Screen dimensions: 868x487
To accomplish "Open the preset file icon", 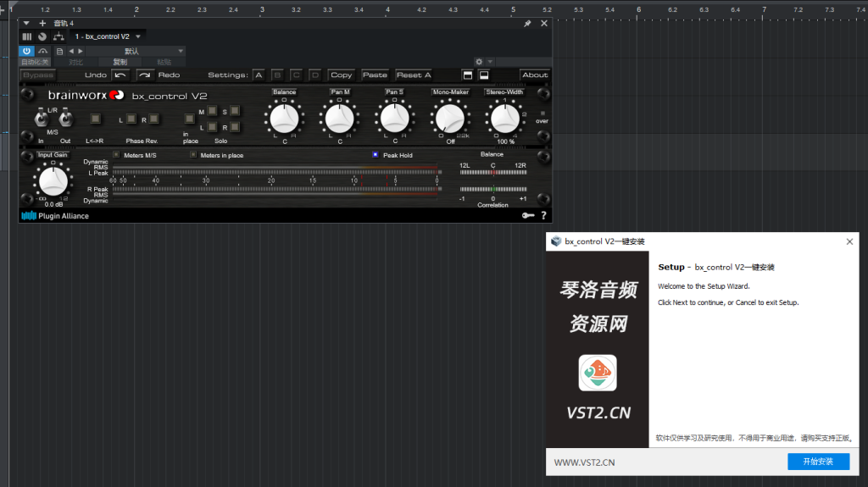I will (60, 51).
